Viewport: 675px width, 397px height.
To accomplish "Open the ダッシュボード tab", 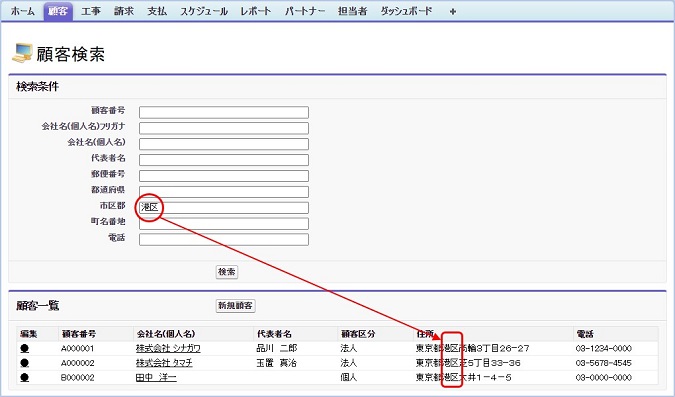I will tap(406, 11).
